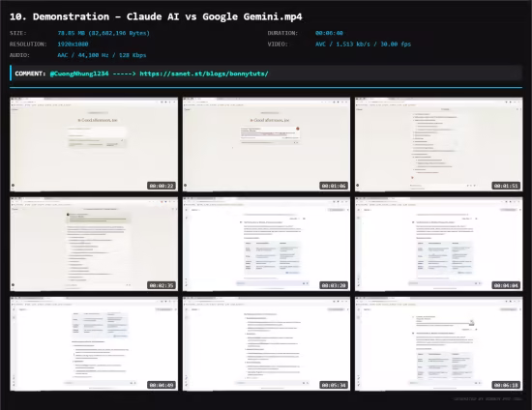Image resolution: width=532 pixels, height=410 pixels.
Task: Click the generator watermark text at the bottom right
Action: click(488, 399)
